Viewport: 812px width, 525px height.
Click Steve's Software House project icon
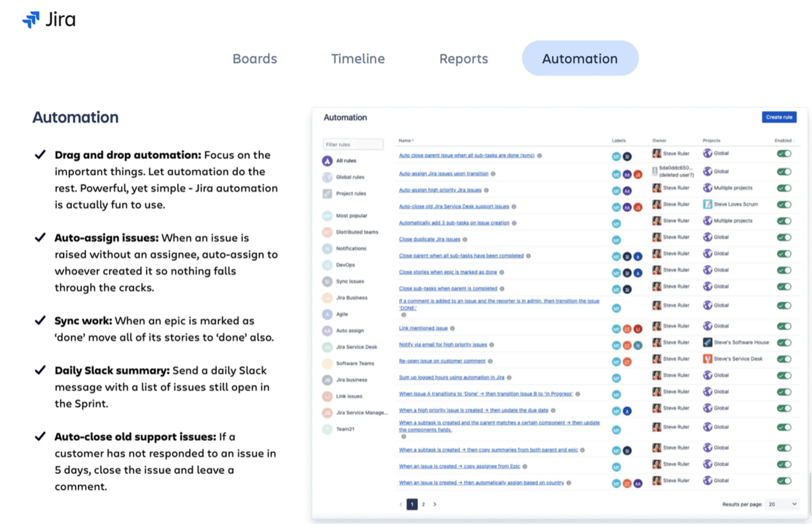coord(708,342)
